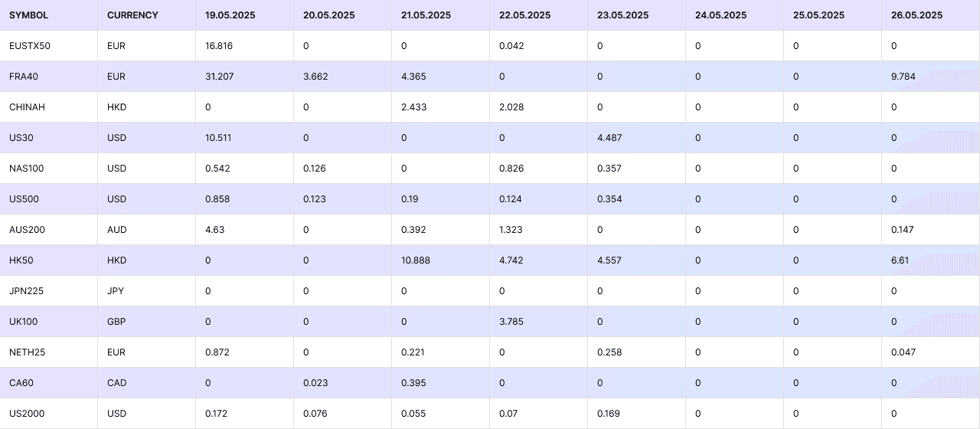Select the value 1.323 in AUS200 row
The width and height of the screenshot is (980, 429).
pyautogui.click(x=511, y=230)
